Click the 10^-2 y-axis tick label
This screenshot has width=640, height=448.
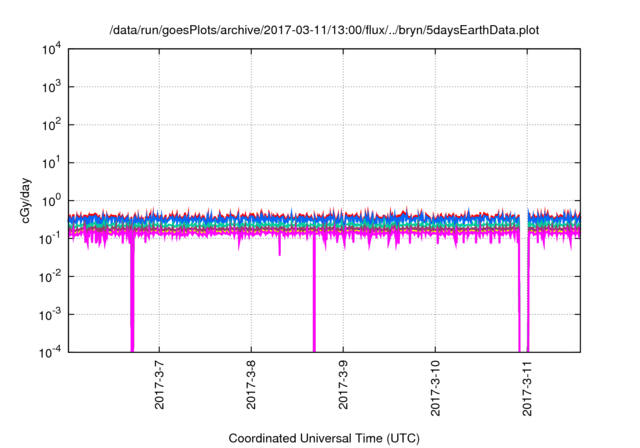(x=51, y=277)
